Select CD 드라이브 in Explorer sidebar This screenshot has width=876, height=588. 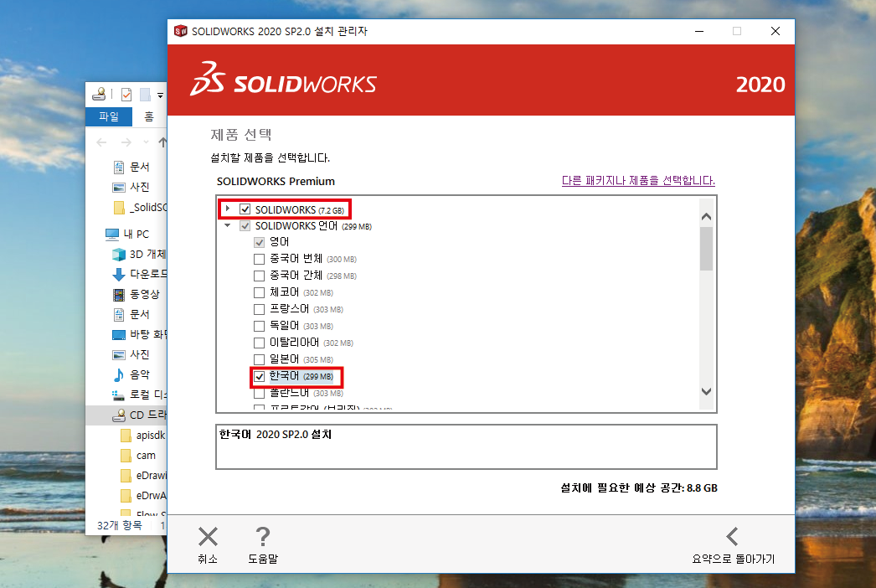[x=126, y=415]
